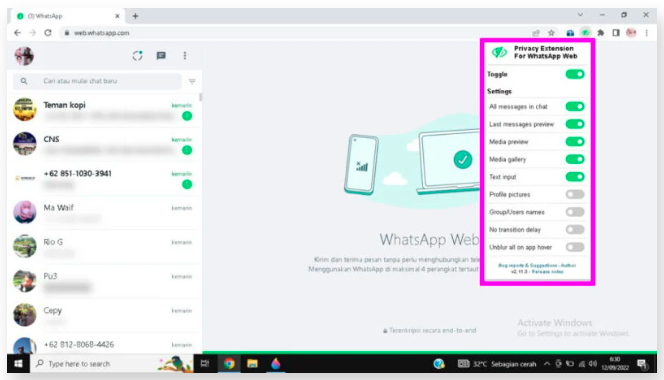Open the Author link in extension popup
Image resolution: width=664 pixels, height=380 pixels.
(568, 265)
